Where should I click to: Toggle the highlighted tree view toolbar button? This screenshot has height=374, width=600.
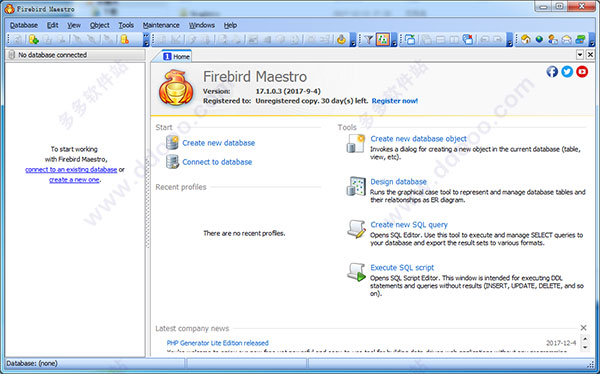(x=383, y=39)
